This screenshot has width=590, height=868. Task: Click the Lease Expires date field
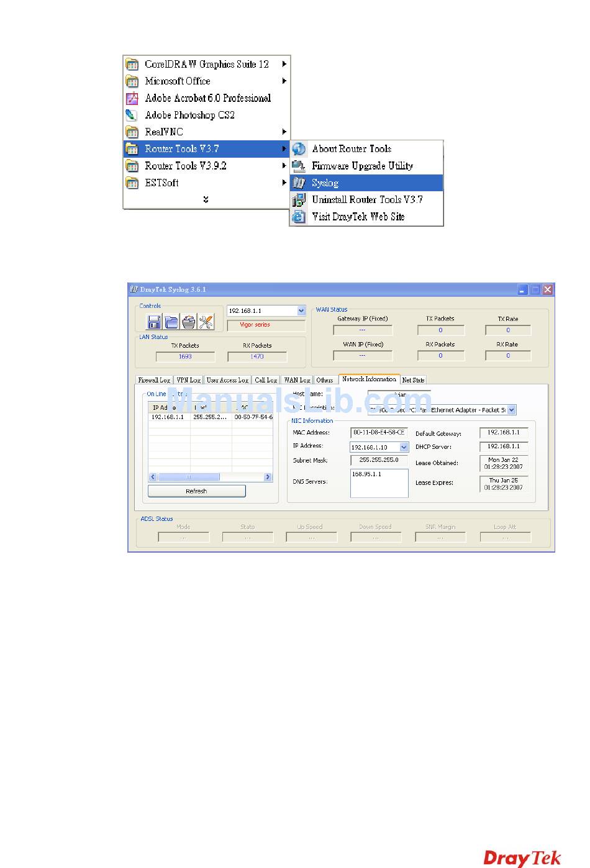pos(504,484)
